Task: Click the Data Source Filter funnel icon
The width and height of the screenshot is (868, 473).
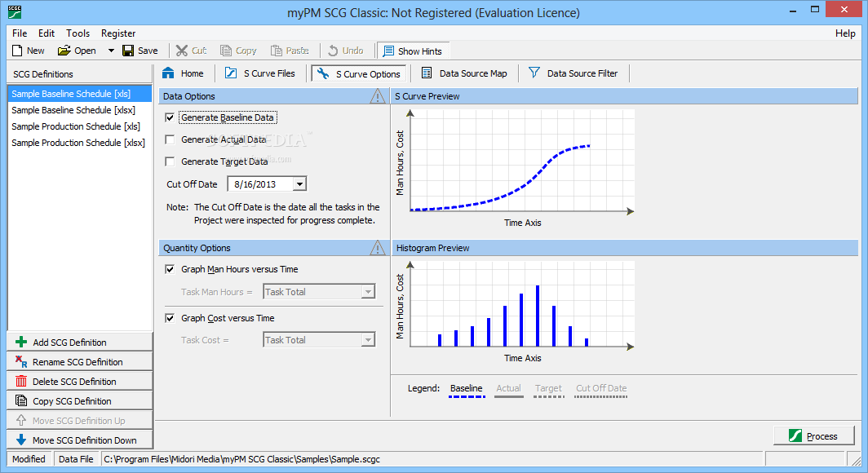Action: pyautogui.click(x=534, y=73)
